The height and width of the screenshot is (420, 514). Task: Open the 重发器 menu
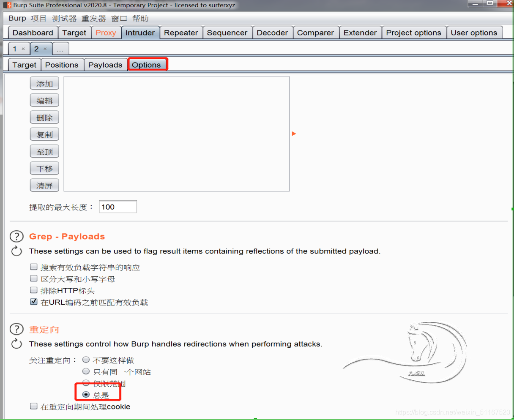(x=94, y=18)
